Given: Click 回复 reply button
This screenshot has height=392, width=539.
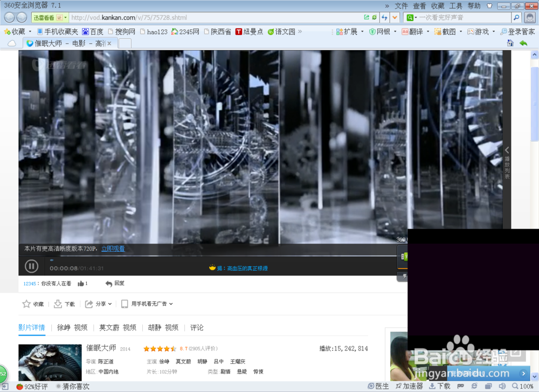Looking at the screenshot, I should pyautogui.click(x=115, y=283).
